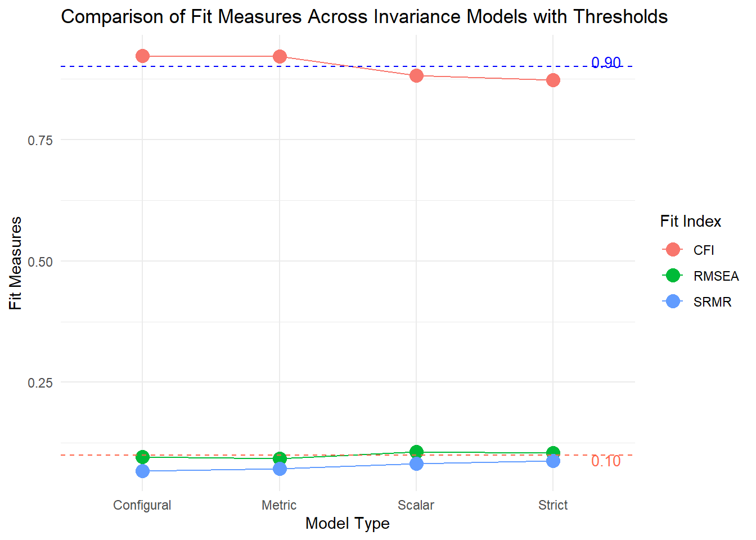Click the CFI data point at Configural
756x540 pixels.
coord(142,56)
